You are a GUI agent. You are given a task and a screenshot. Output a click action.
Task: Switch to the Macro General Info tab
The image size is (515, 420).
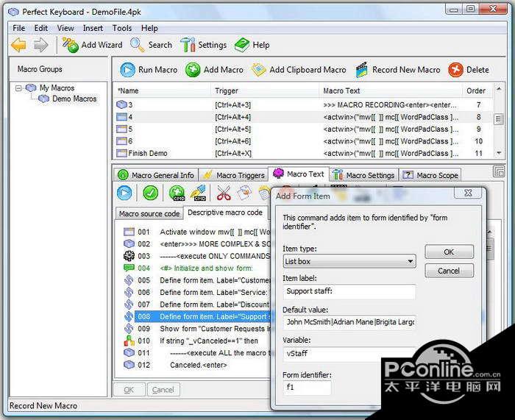156,175
